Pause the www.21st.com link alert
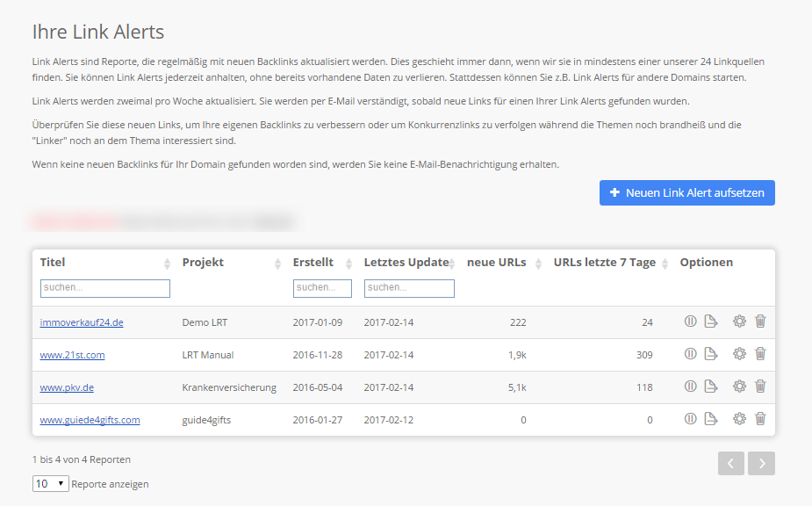The width and height of the screenshot is (812, 506). (x=690, y=354)
